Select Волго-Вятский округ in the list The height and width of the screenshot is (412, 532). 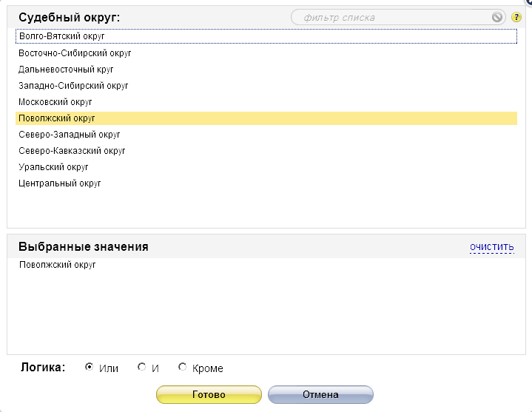click(x=266, y=36)
